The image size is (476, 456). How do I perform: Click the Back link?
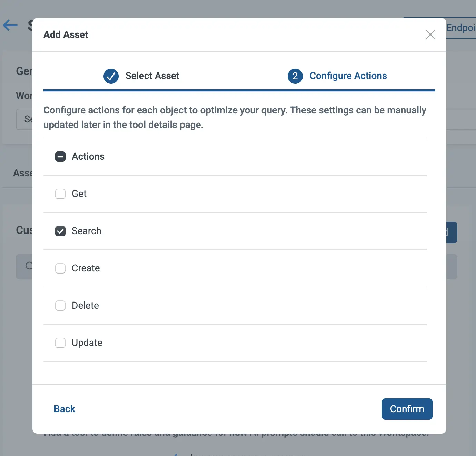65,409
